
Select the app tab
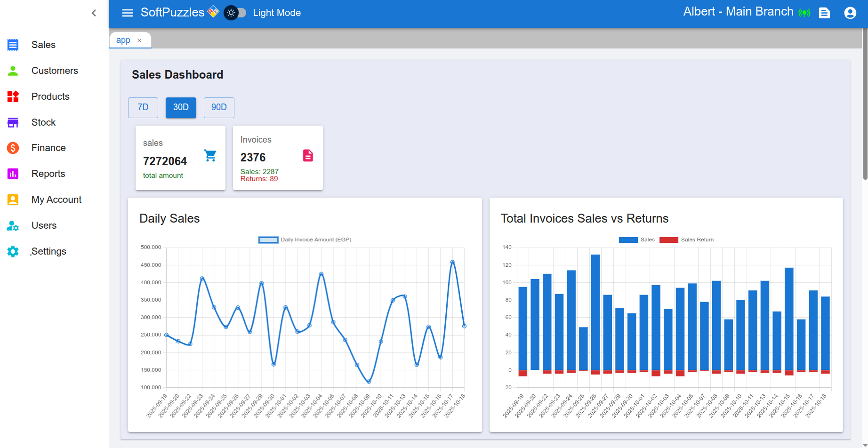[x=123, y=40]
